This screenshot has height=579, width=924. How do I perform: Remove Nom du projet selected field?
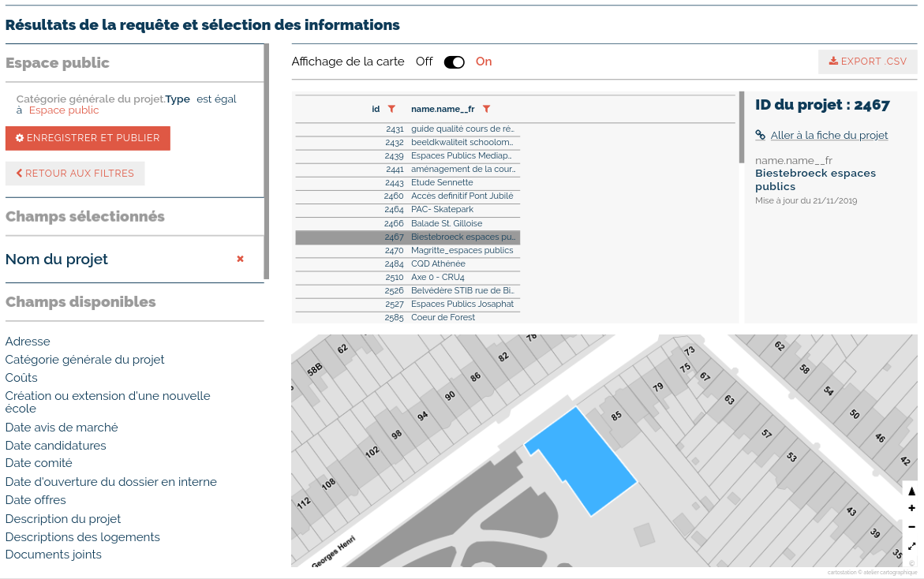click(x=241, y=259)
